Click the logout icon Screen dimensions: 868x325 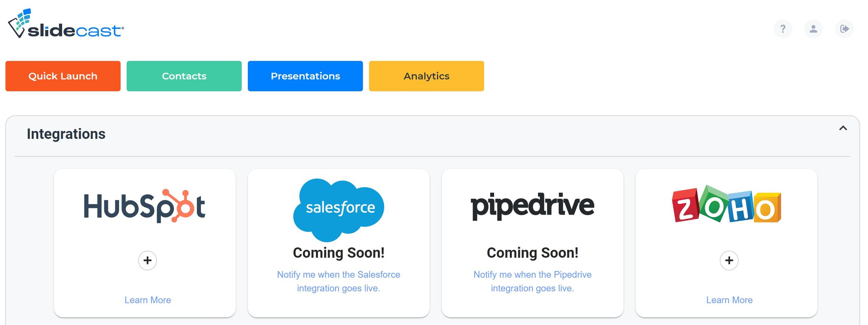point(844,29)
